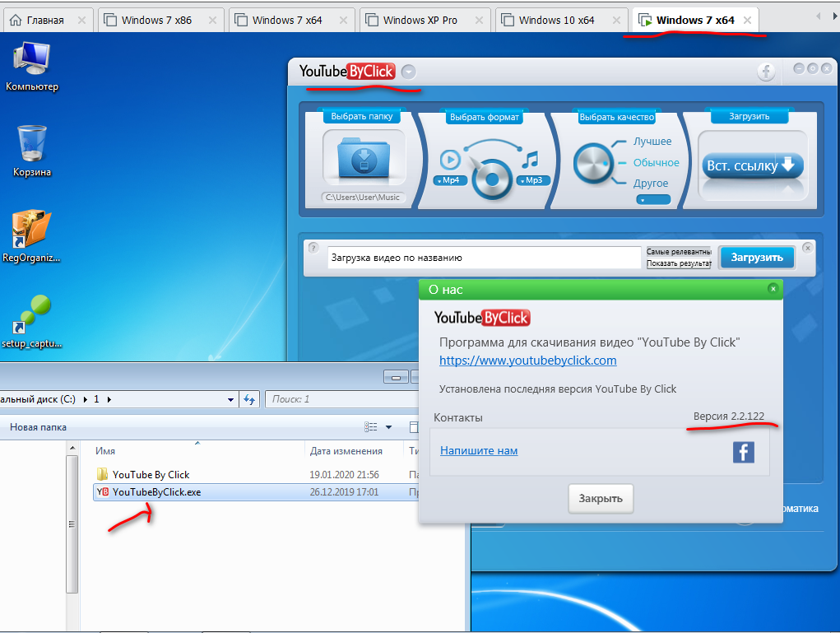Open the download folder chooser icon
This screenshot has height=633, width=840.
coord(364,157)
